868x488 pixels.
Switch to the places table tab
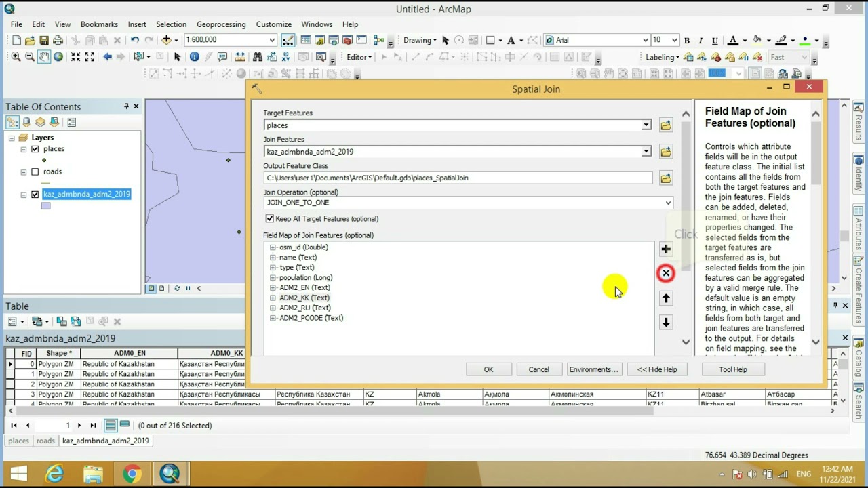[18, 441]
